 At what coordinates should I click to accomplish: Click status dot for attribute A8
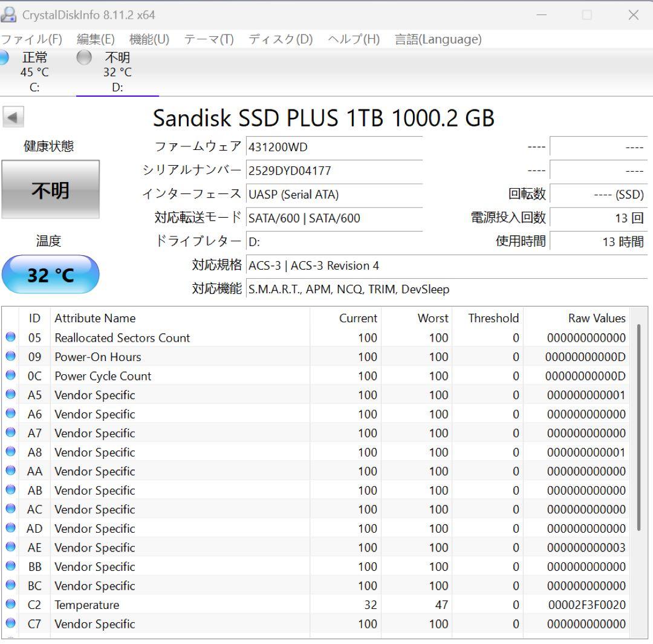coord(10,452)
